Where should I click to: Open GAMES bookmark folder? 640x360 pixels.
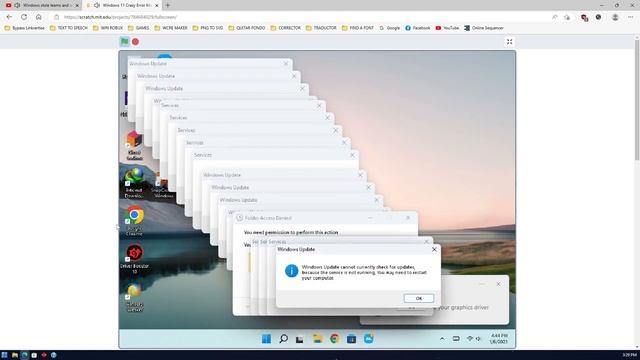click(x=139, y=28)
